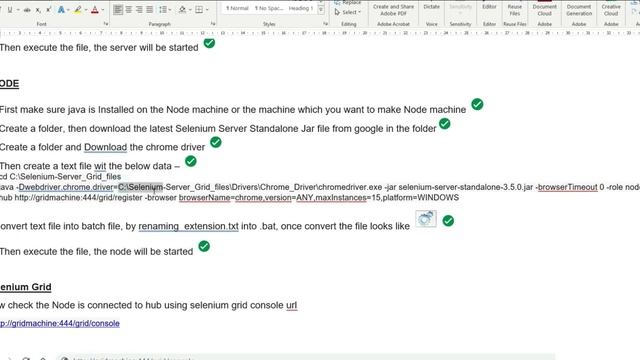The height and width of the screenshot is (360, 640).
Task: Click the 'enium Grid' heading
Action: click(26, 287)
